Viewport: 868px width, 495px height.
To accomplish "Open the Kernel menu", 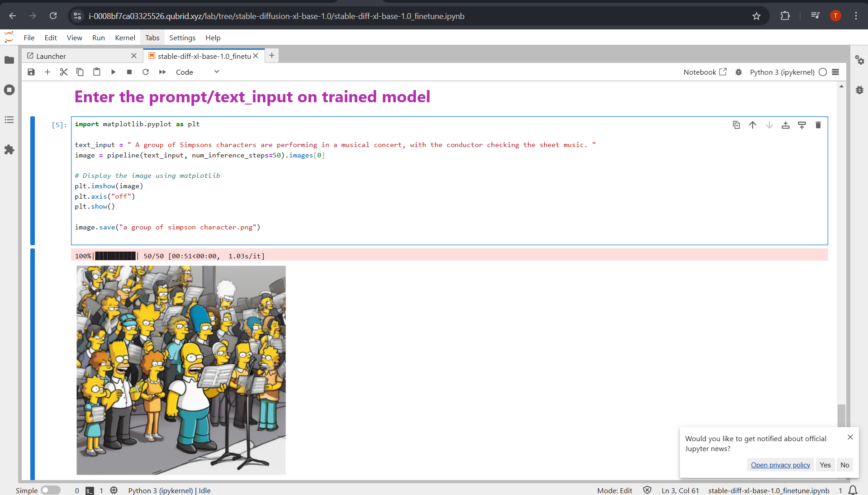I will click(x=125, y=38).
